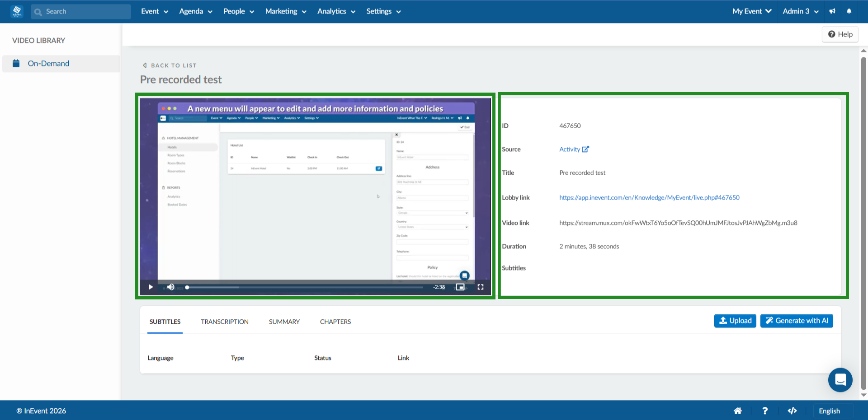Open the chat support bubble

pyautogui.click(x=840, y=380)
